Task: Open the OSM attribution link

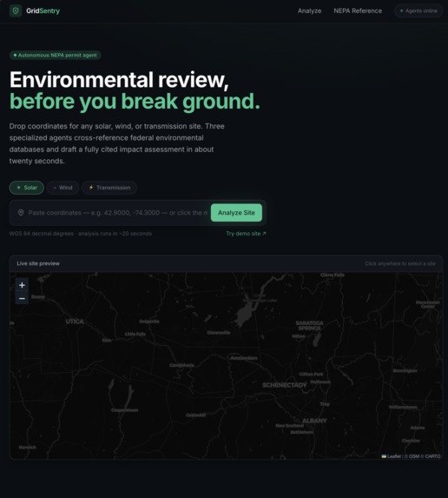Action: [414, 456]
